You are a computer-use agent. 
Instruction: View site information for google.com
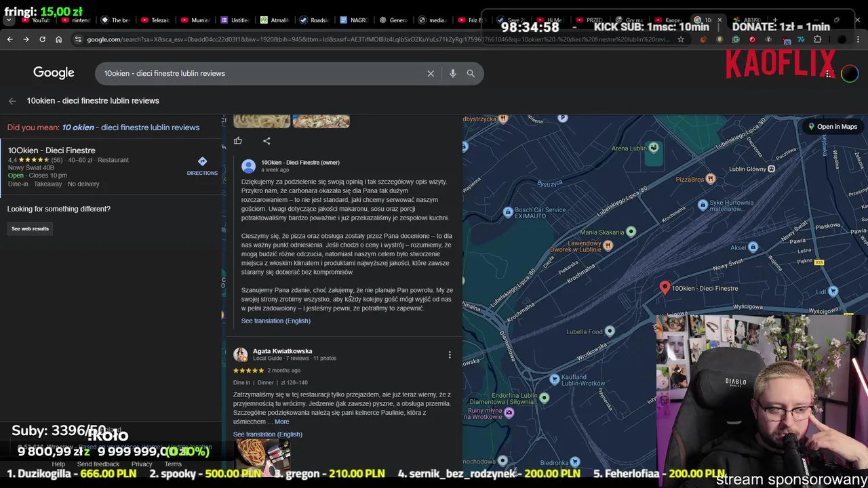[78, 39]
